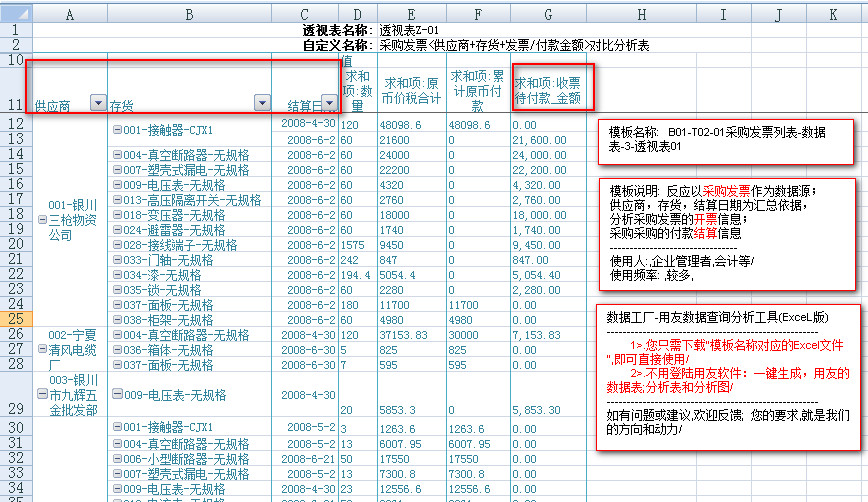
Task: Collapse the 018-变压器-无规格 item
Action: pos(117,215)
